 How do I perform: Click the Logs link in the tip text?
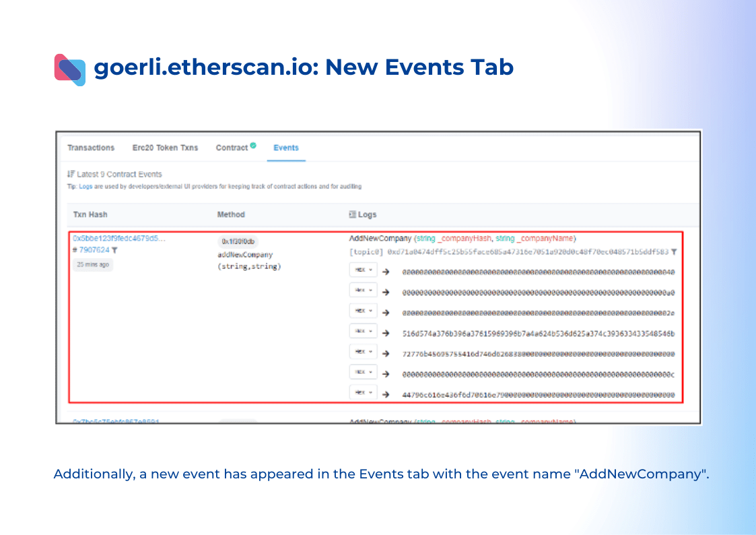click(x=85, y=187)
